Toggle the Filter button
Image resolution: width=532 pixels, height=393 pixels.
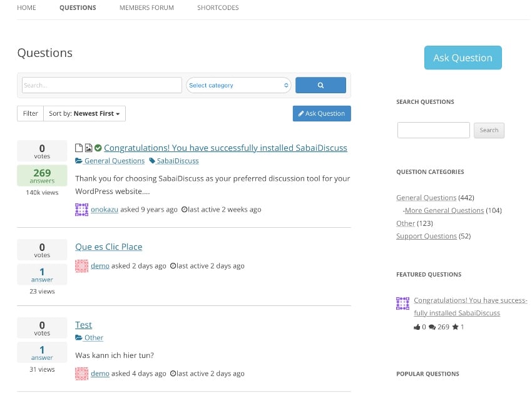pos(30,114)
